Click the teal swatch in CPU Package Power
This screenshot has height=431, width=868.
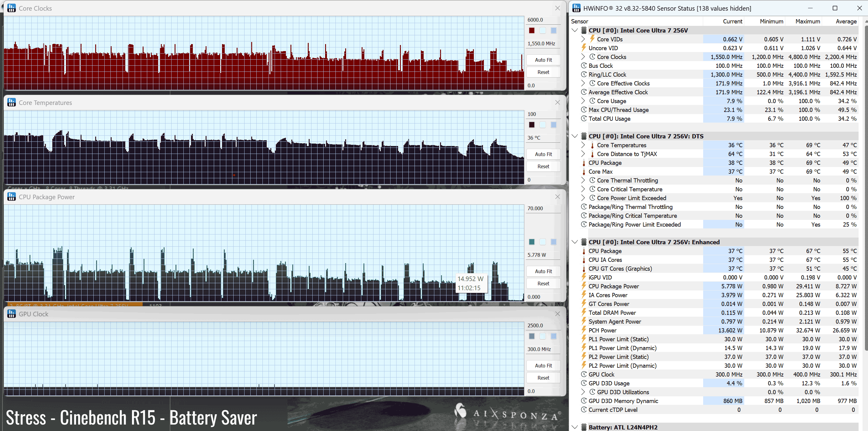[532, 242]
